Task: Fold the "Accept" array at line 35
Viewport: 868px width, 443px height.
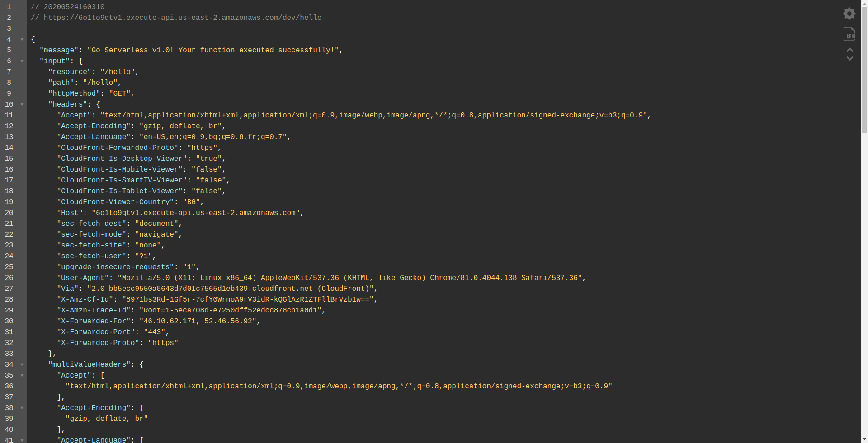Action: point(22,376)
